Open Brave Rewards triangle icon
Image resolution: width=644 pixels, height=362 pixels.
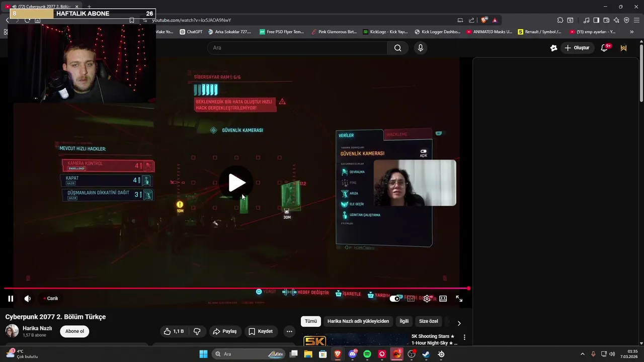pos(495,20)
